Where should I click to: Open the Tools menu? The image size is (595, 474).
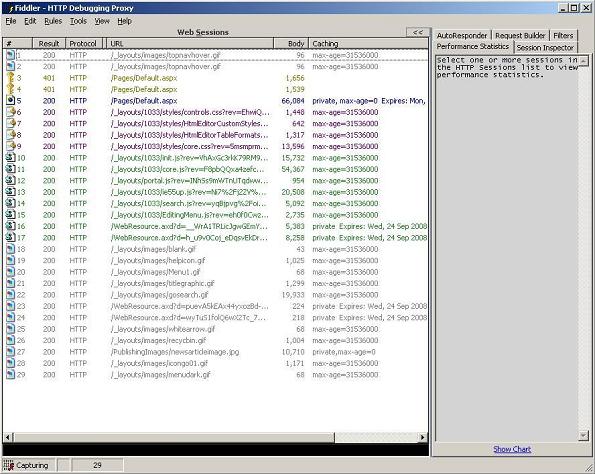[x=78, y=21]
